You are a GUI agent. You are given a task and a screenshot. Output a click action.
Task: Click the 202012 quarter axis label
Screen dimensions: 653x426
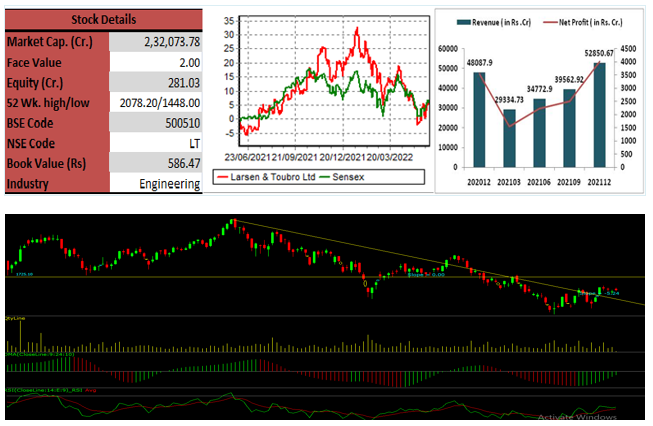pos(479,182)
